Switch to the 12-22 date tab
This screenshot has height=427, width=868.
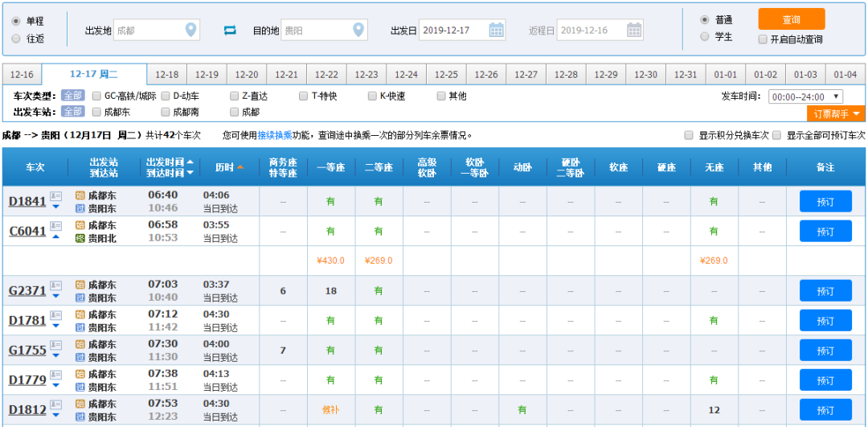[326, 74]
